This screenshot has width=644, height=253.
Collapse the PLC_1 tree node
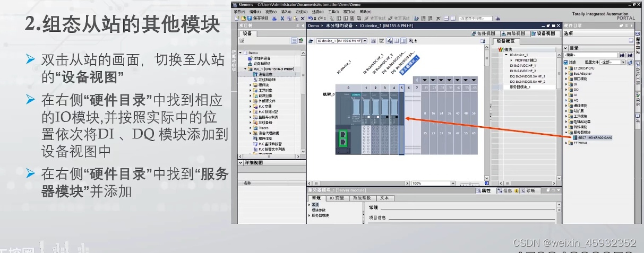pos(245,69)
